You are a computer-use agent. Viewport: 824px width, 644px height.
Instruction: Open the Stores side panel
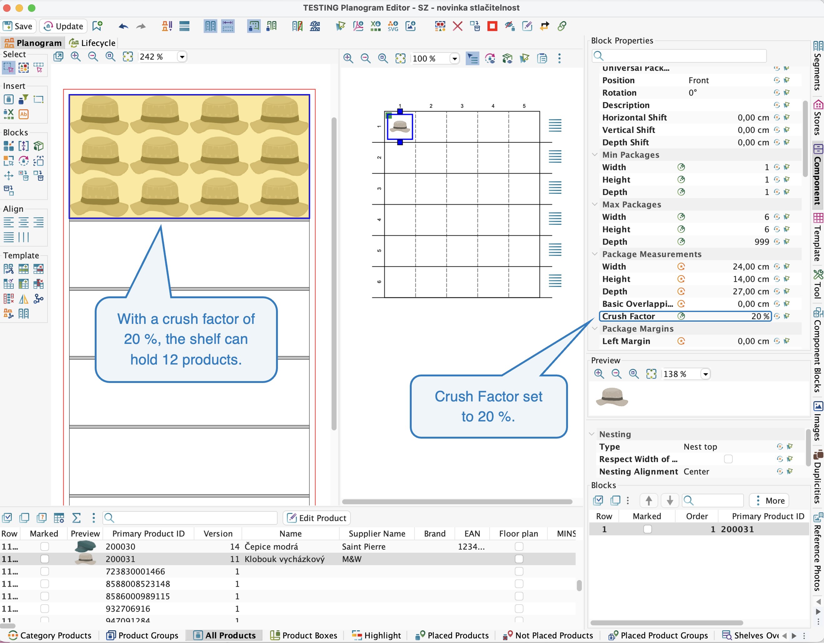(818, 118)
